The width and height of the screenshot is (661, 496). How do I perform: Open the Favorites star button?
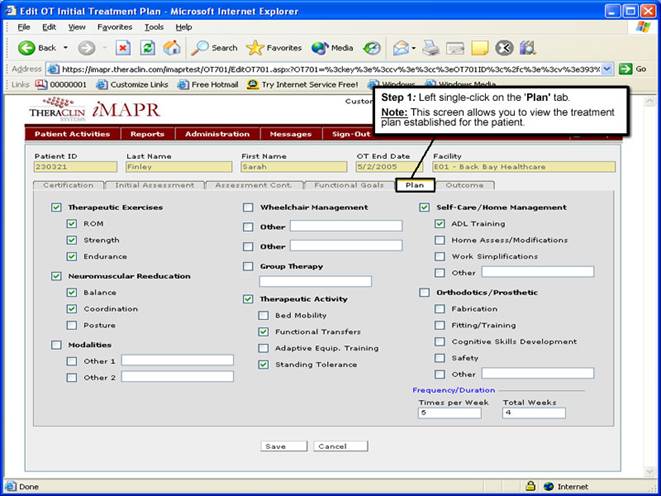[274, 47]
